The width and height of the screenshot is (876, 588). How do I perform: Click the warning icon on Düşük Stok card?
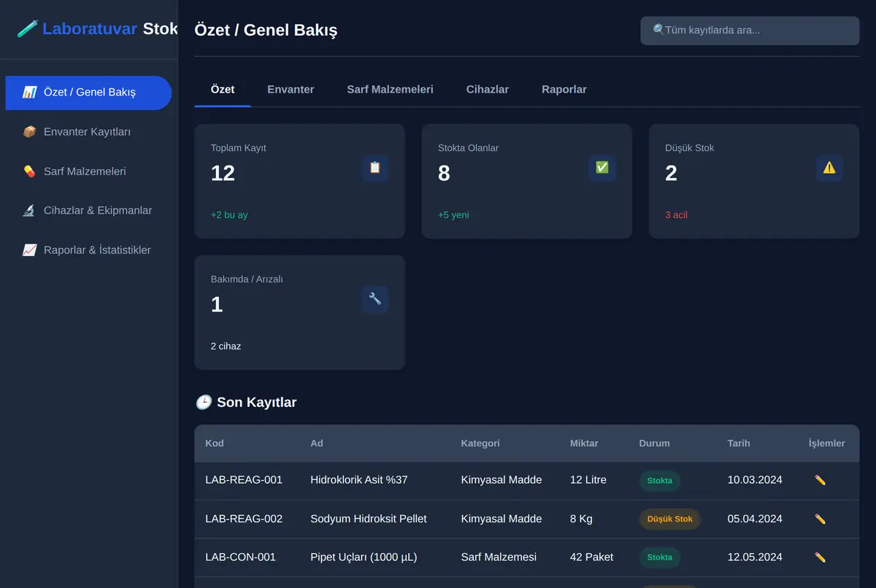coord(829,168)
